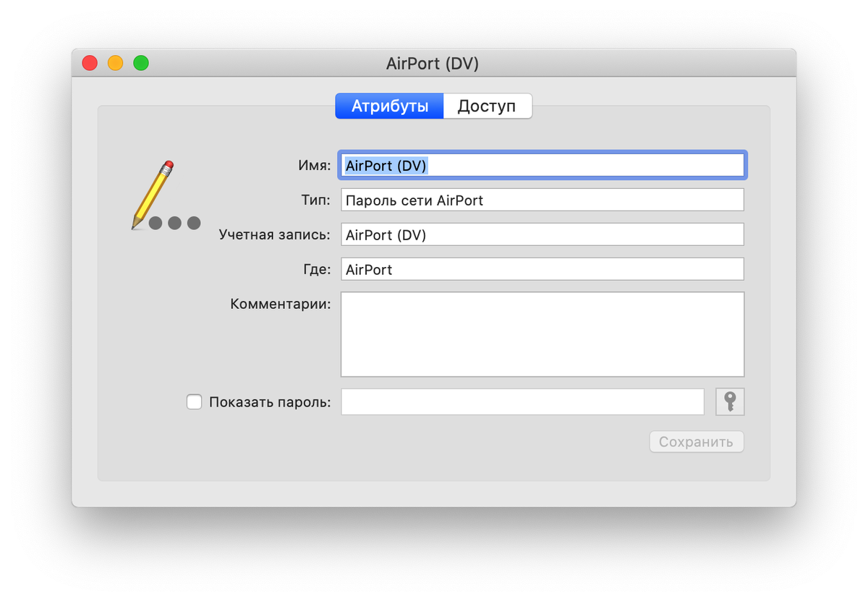
Task: Click the Комментарии label
Action: pos(281,304)
